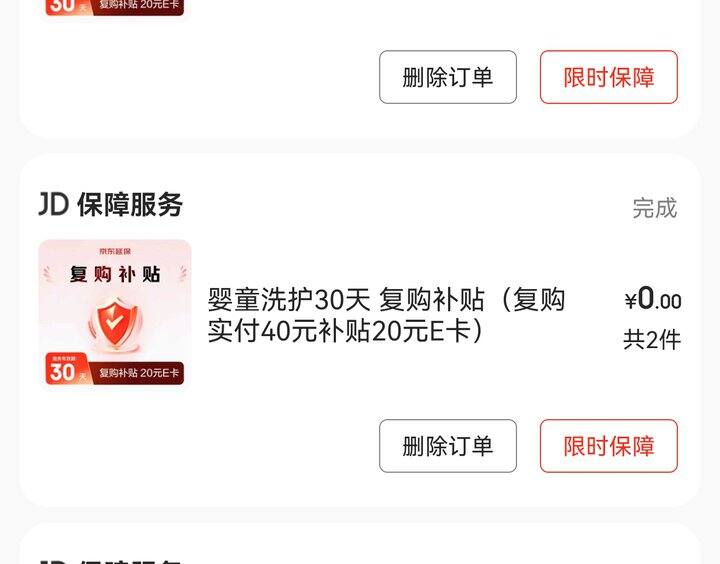The image size is (720, 564).
Task: Open the 复购补贴 product thumbnail image
Action: 115,315
